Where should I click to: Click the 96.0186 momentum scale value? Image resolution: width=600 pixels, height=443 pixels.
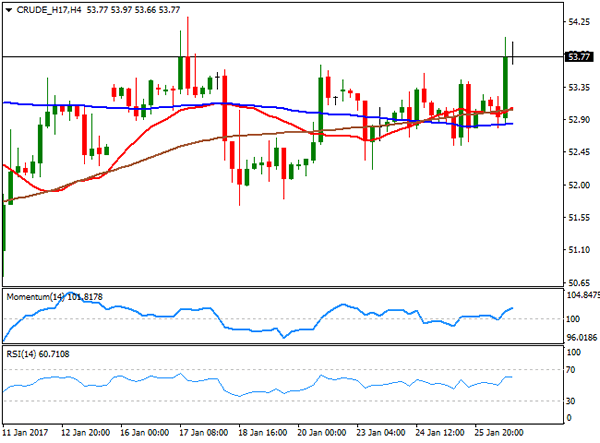(x=582, y=337)
